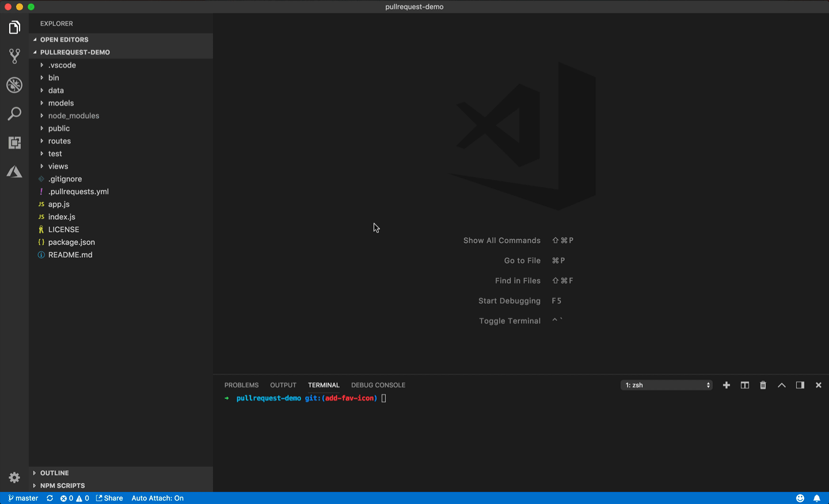Open the Source Control view

pyautogui.click(x=14, y=56)
